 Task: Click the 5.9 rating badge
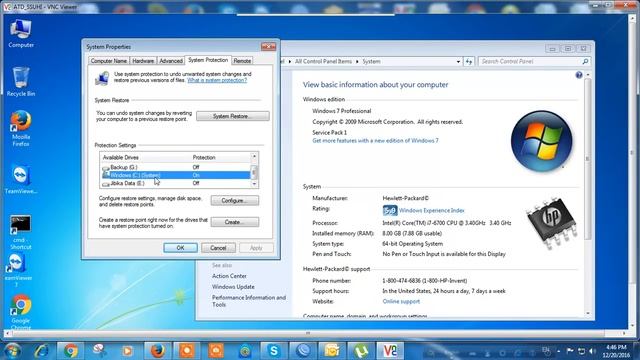coord(390,211)
